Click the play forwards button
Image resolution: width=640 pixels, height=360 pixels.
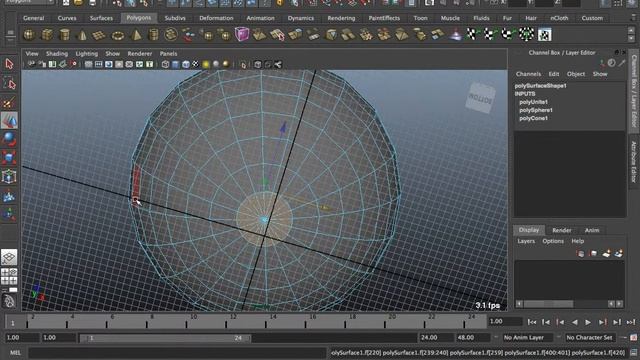[x=588, y=322]
